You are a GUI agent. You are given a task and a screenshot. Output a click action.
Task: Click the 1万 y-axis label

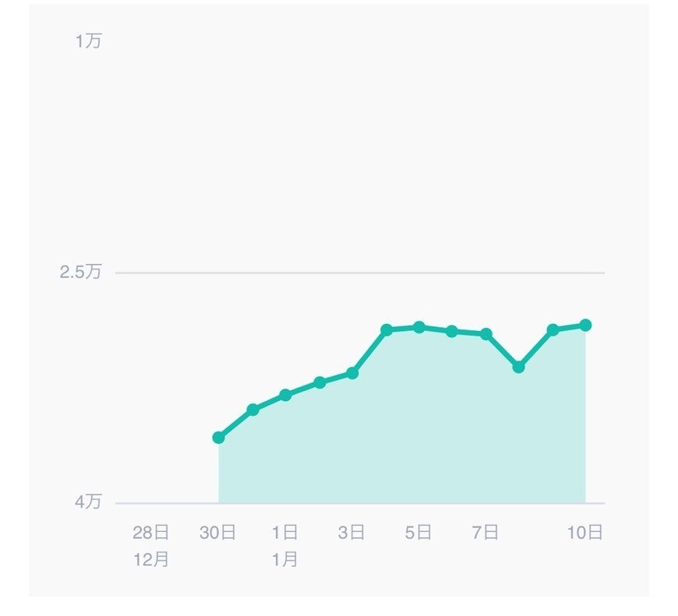(x=88, y=41)
